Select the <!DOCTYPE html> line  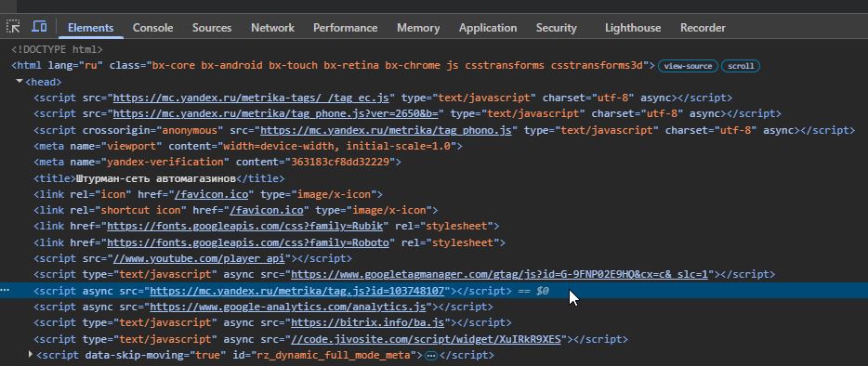pyautogui.click(x=57, y=50)
